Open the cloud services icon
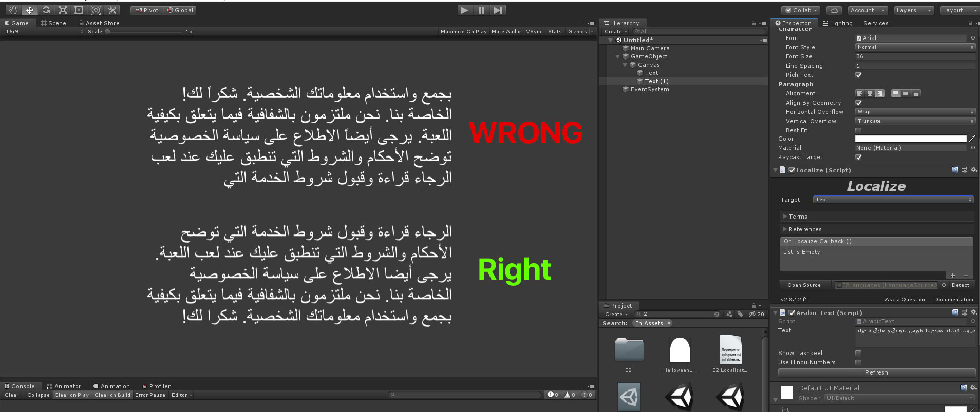The image size is (980, 412). coord(834,10)
